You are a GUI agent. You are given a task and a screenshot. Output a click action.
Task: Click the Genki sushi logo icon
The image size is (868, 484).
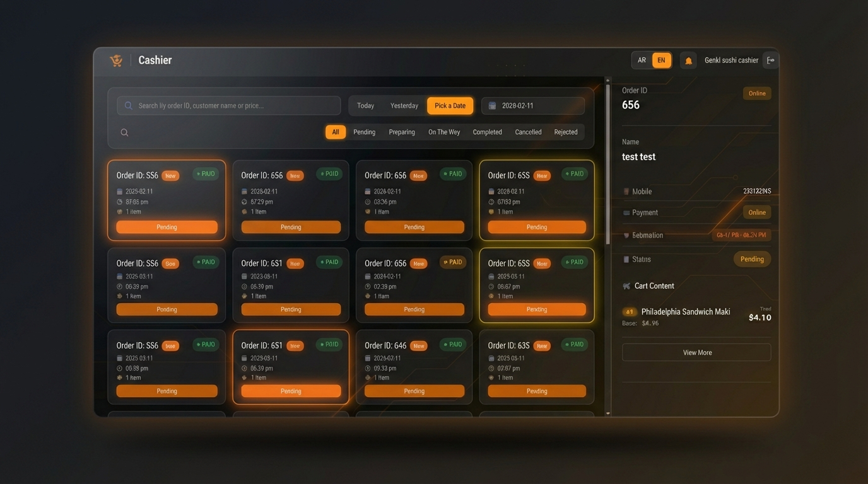(x=116, y=60)
